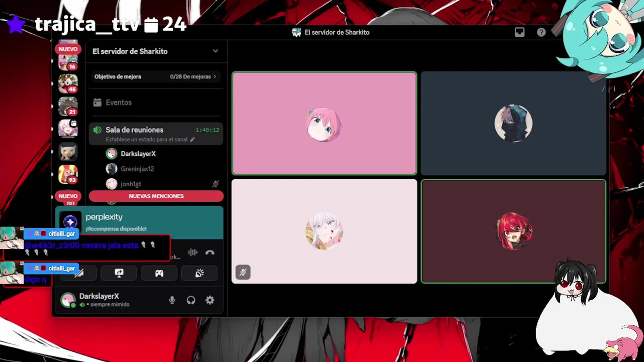
Task: Click the top NUEVO server list pill
Action: click(68, 49)
